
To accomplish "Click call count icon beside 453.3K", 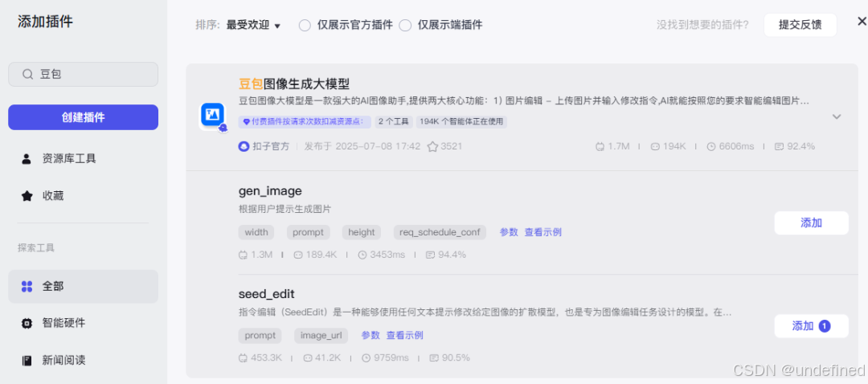I will [243, 358].
